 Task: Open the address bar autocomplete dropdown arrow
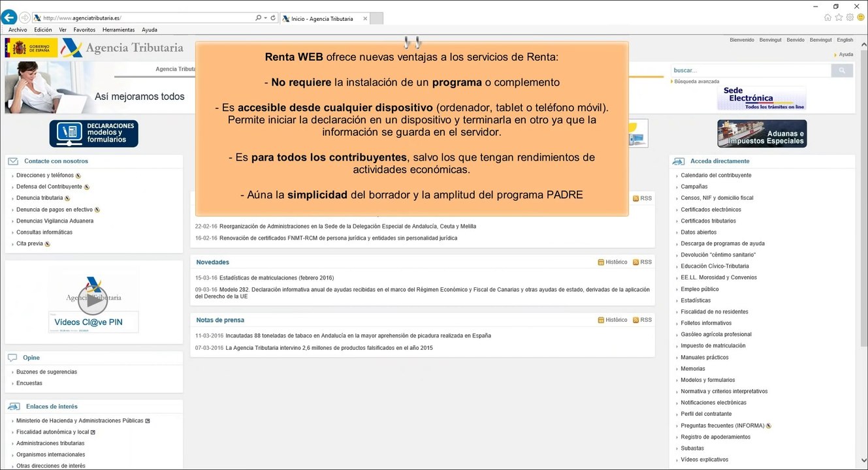coord(265,18)
